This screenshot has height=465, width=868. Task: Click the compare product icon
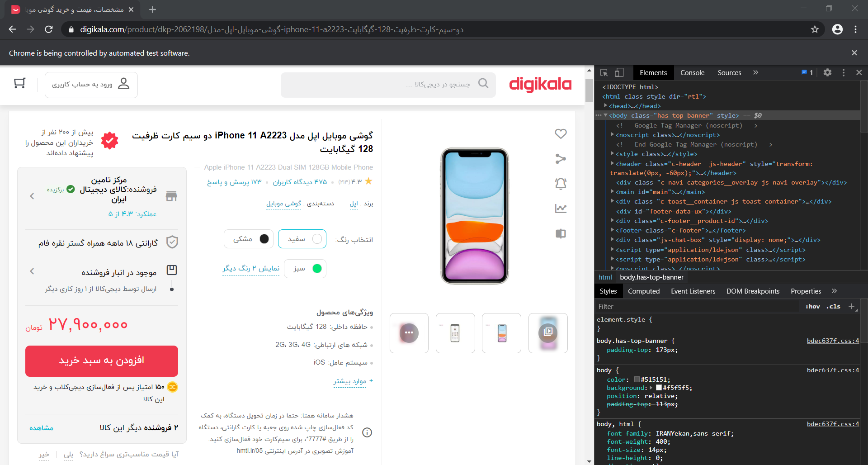(561, 233)
